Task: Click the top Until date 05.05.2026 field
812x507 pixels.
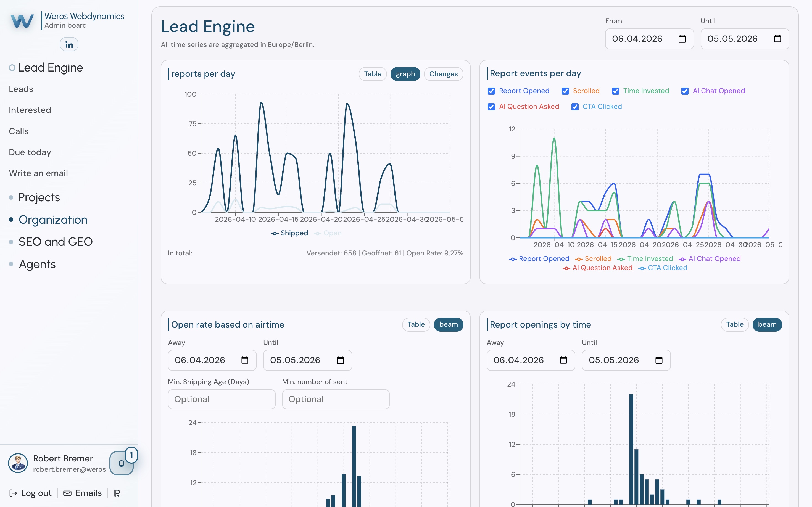Action: click(745, 39)
